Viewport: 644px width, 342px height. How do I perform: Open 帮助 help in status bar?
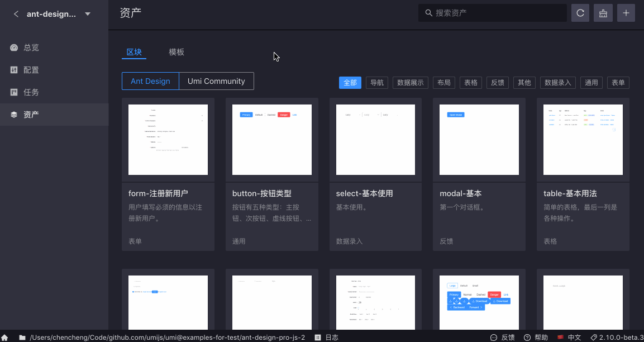(x=541, y=338)
